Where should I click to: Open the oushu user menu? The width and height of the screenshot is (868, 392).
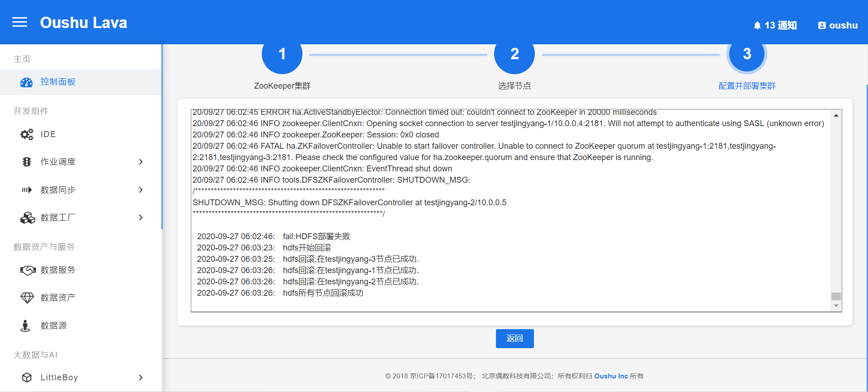838,26
